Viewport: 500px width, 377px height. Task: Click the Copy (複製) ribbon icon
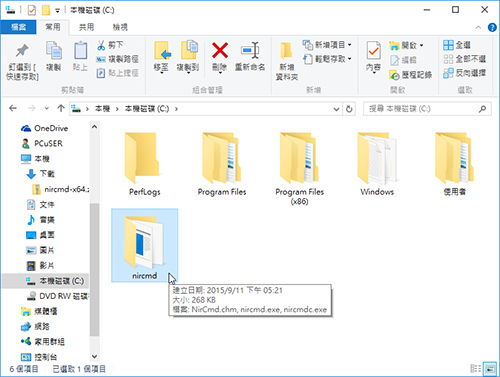coord(54,56)
